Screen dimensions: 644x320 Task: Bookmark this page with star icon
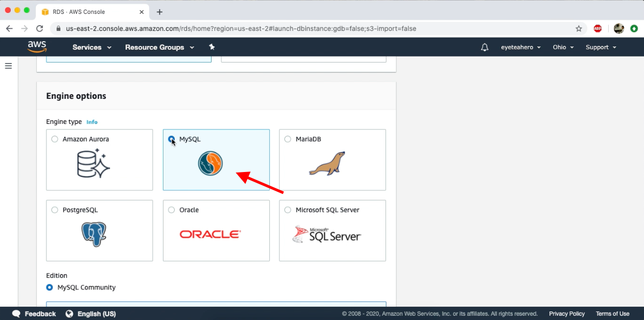[579, 28]
